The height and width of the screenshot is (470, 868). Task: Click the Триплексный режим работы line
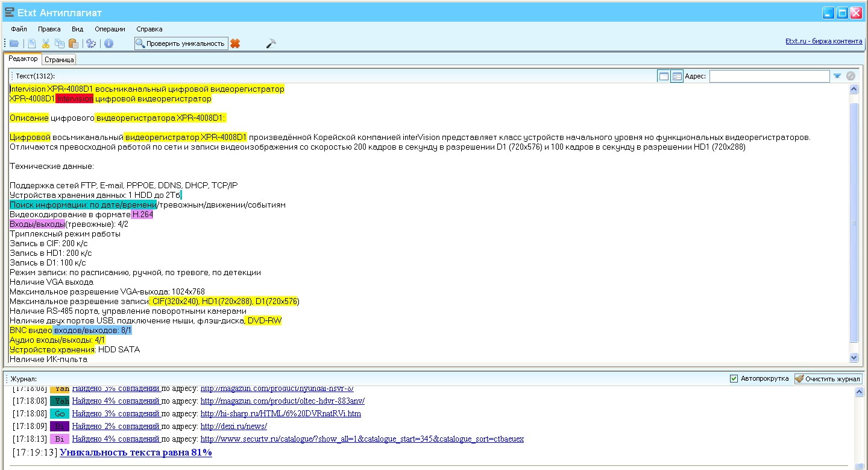tap(65, 233)
